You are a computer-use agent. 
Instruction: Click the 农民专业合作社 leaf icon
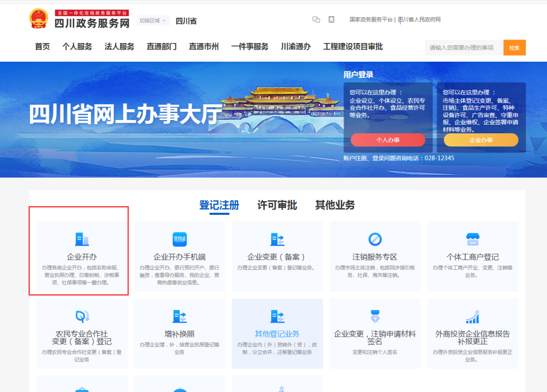[x=83, y=317]
